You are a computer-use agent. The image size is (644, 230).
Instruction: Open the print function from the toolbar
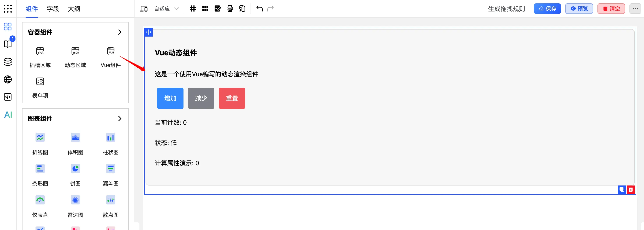(230, 9)
